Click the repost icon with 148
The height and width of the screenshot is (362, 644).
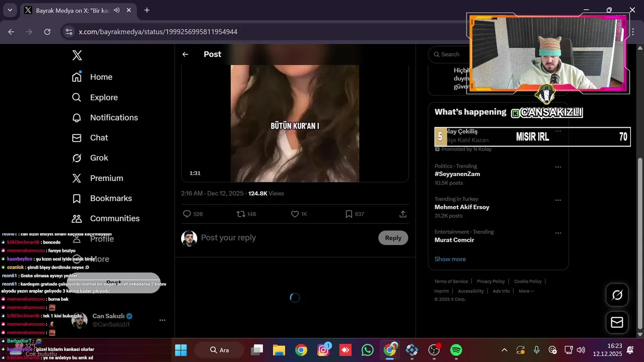(x=247, y=214)
